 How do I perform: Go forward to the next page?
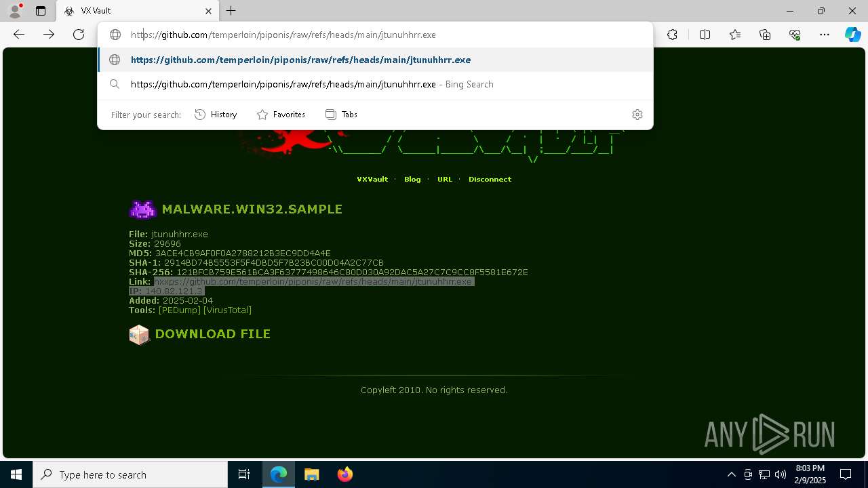[49, 35]
